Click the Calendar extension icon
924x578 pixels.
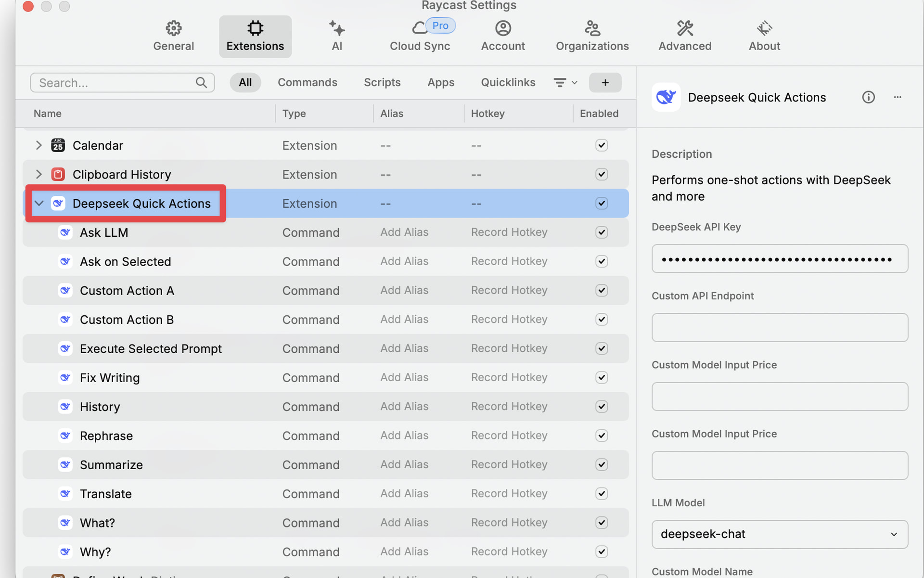58,145
